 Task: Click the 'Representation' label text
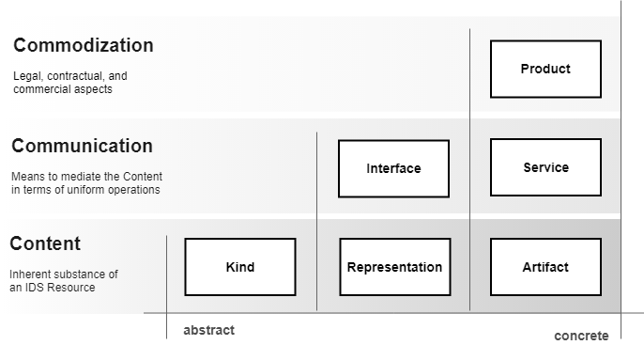point(394,267)
